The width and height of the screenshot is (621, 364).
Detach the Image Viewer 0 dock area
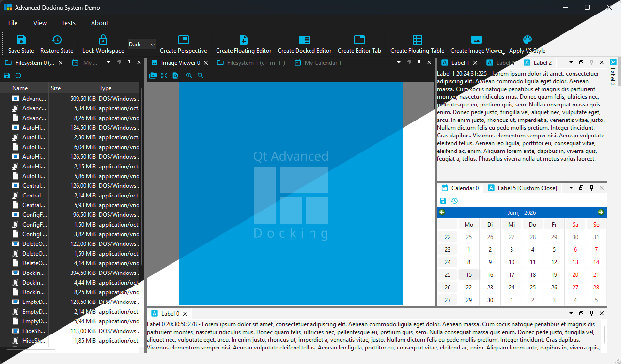coord(409,62)
